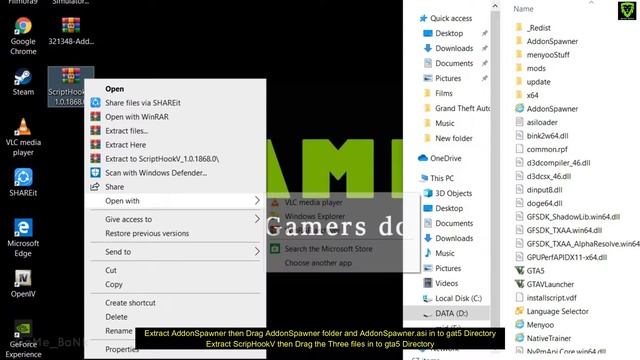Screen dimensions: 640x360
Task: Click the WinRAR icon beside Open with WinRAR
Action: [x=96, y=116]
